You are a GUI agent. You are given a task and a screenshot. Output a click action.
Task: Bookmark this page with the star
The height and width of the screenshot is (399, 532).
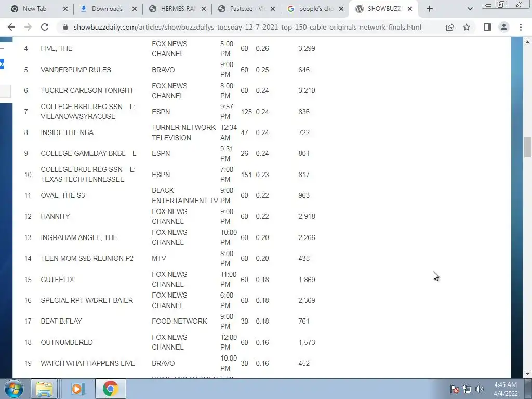point(467,27)
